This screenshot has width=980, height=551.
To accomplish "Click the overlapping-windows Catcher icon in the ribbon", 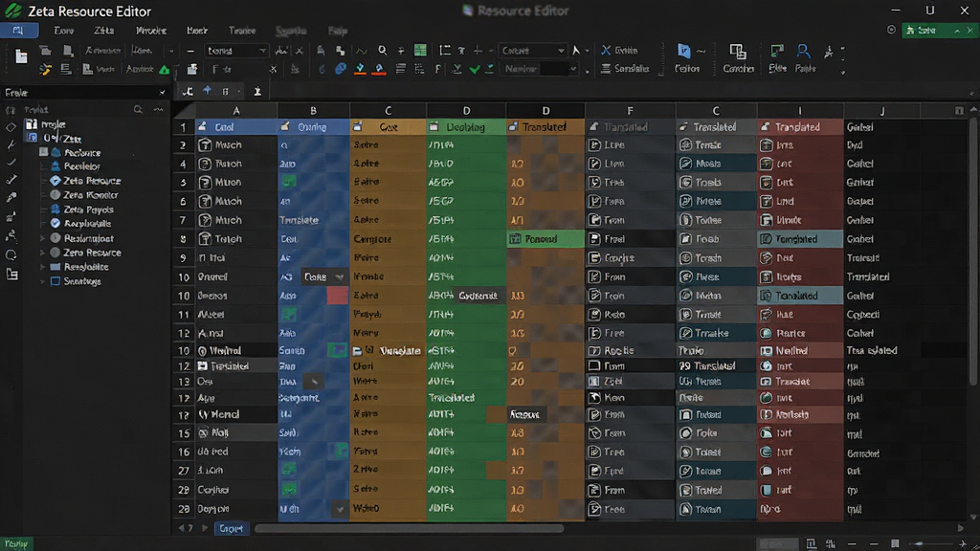I will tap(738, 52).
